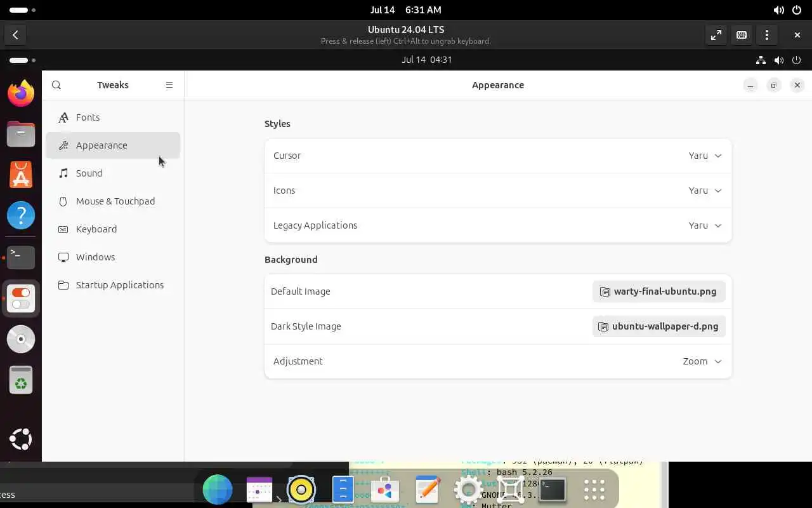Open the VM viewer three-dot menu
The image size is (812, 508).
point(767,35)
